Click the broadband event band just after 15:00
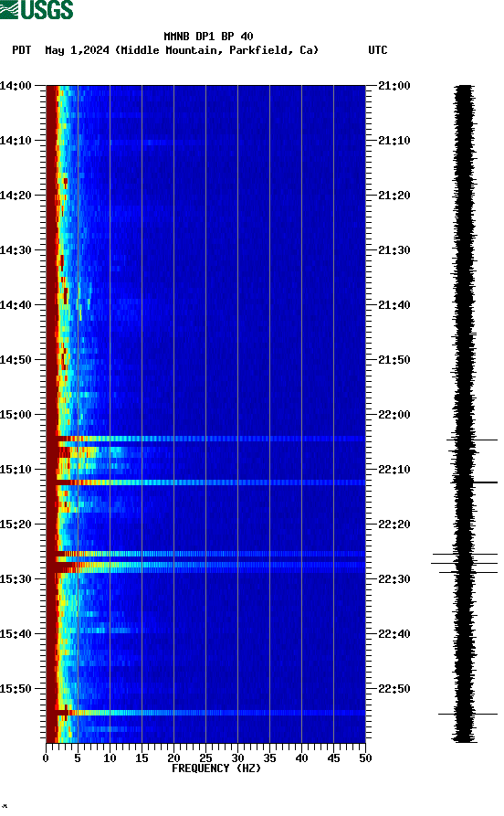 [206, 439]
